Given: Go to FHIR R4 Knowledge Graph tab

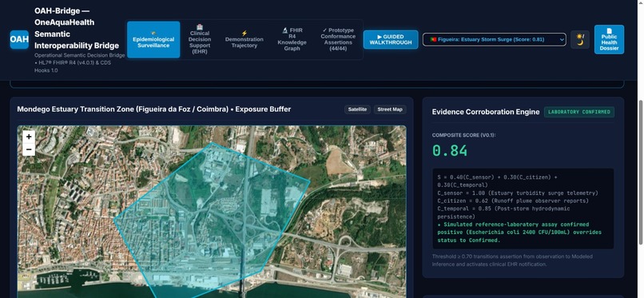Looking at the screenshot, I should (292, 39).
